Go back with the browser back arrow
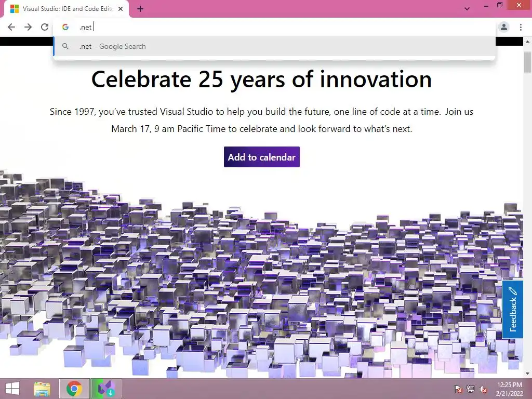Viewport: 532px width, 399px height. pos(11,27)
